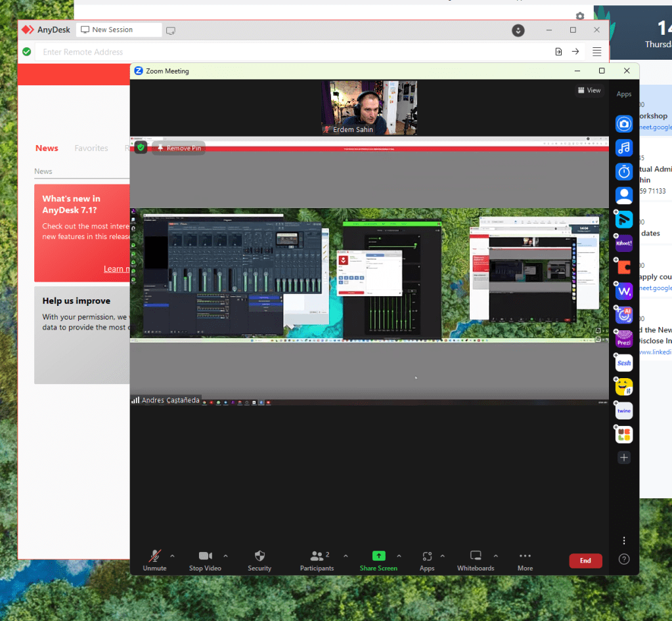The image size is (672, 621).
Task: Open the camera app in the Zoom Apps sidebar
Action: (624, 124)
